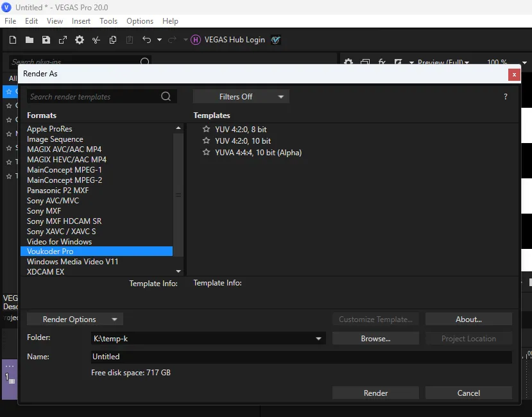
Task: Open the Folder path dropdown arrow
Action: click(x=318, y=339)
